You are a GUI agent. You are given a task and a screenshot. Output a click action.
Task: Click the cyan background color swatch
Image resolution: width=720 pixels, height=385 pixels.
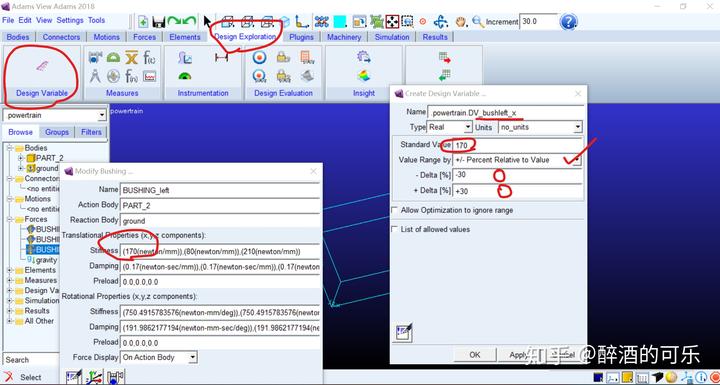(340, 21)
